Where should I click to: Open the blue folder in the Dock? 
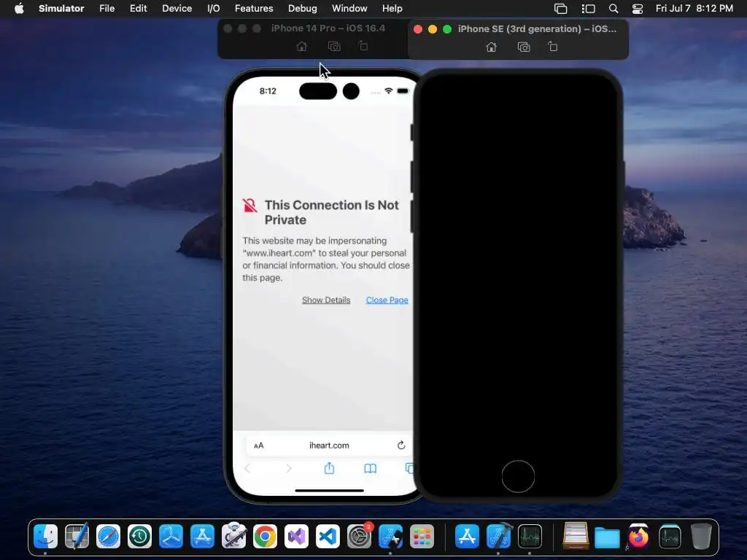click(x=607, y=537)
